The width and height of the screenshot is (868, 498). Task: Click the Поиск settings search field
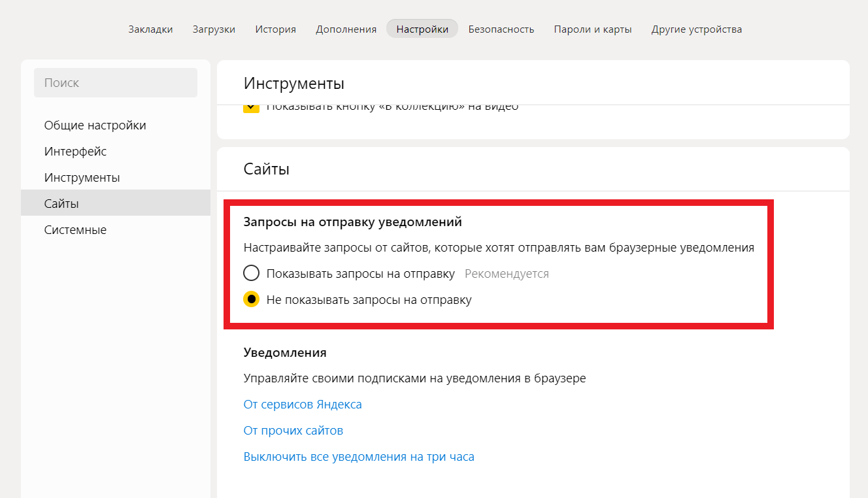(116, 83)
